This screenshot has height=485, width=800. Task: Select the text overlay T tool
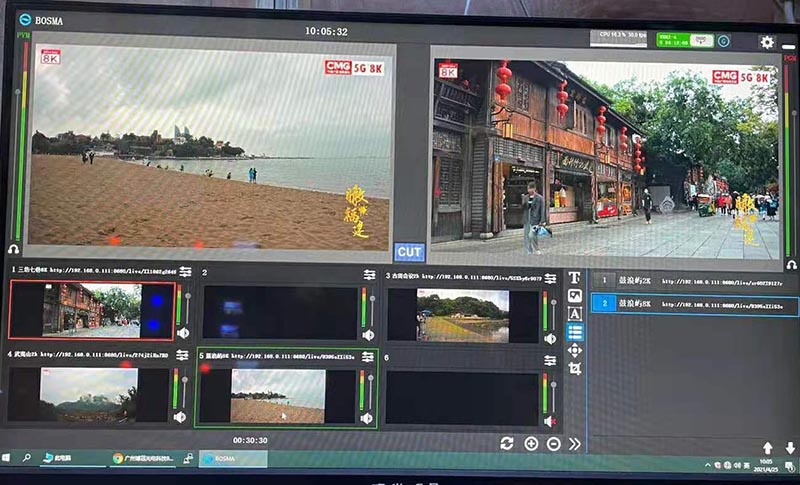[574, 277]
